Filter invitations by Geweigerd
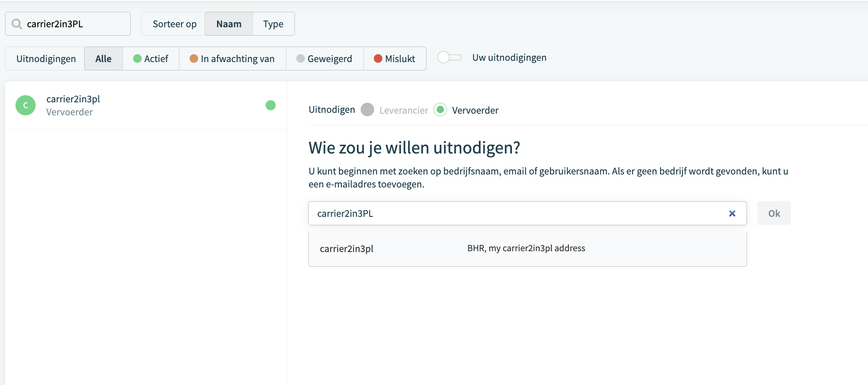 325,59
